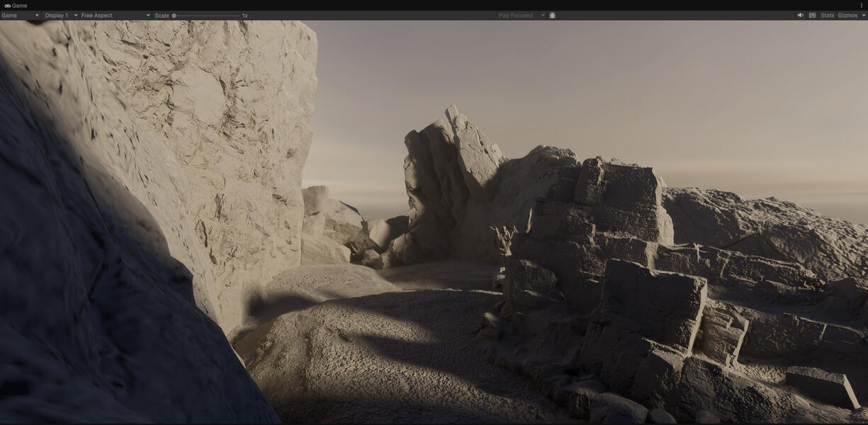
Task: Mute audio with the speaker icon
Action: (800, 16)
